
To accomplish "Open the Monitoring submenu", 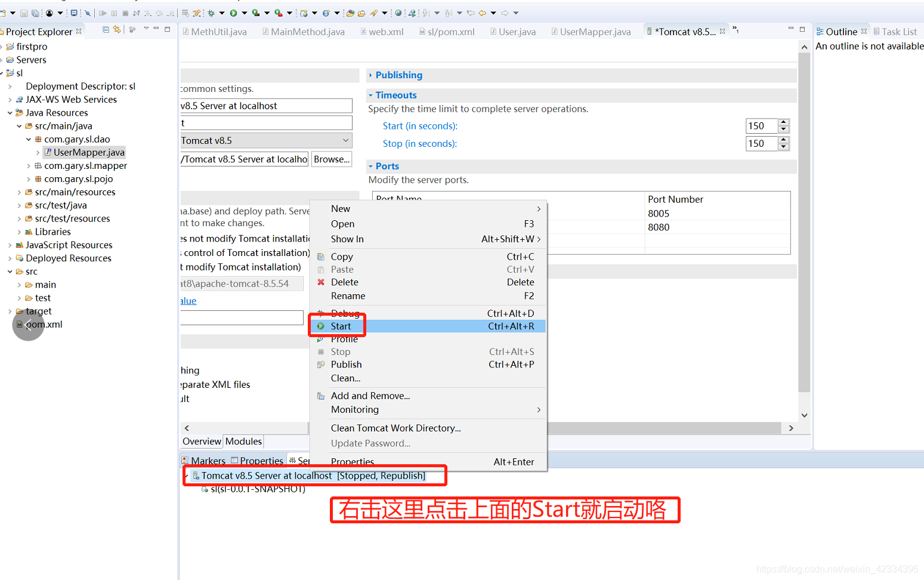I will [x=428, y=409].
